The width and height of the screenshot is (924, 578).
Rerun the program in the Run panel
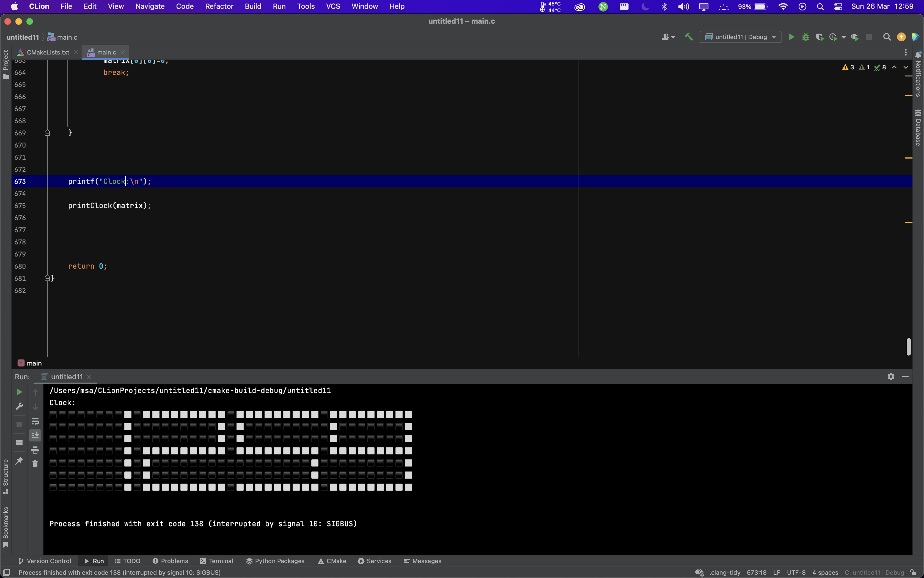click(x=19, y=392)
